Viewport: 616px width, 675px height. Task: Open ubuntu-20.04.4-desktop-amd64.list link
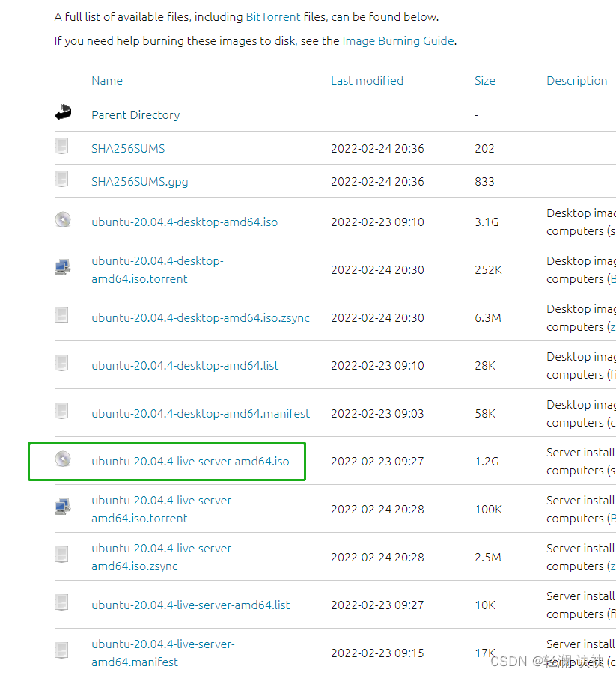point(185,365)
